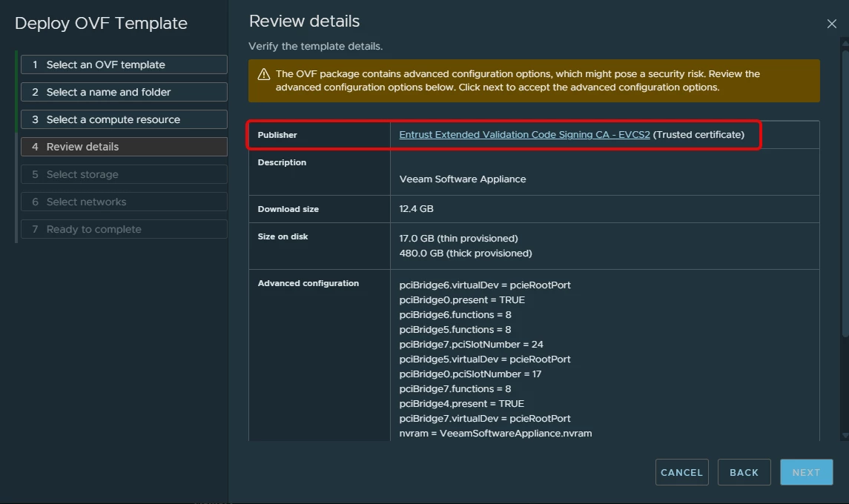Click the Advanced configuration label
Screen dimensions: 849x504
point(308,283)
